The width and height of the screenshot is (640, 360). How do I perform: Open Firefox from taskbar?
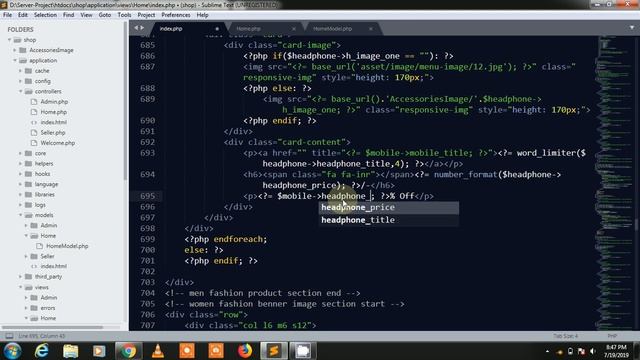245,351
